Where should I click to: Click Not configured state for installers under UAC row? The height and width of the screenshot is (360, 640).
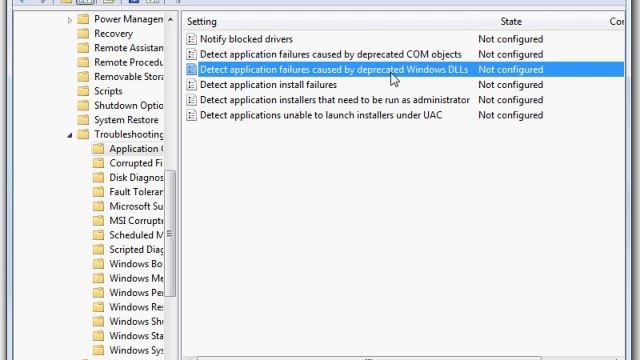pos(511,115)
